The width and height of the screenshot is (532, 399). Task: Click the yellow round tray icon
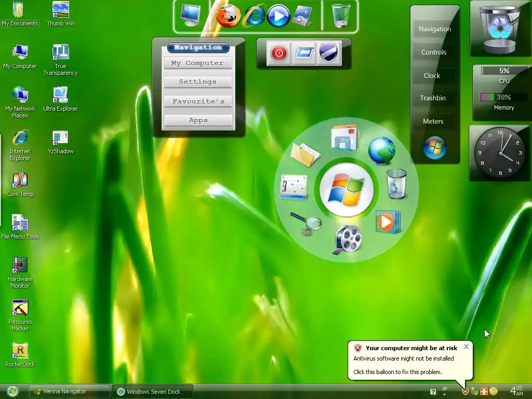[x=494, y=392]
